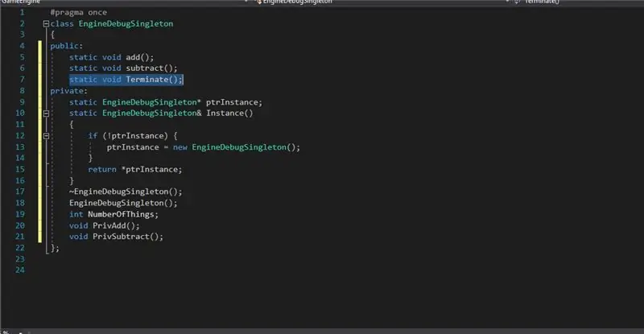Open the EngineDebugSingleton type navigation dropdown

point(382,2)
